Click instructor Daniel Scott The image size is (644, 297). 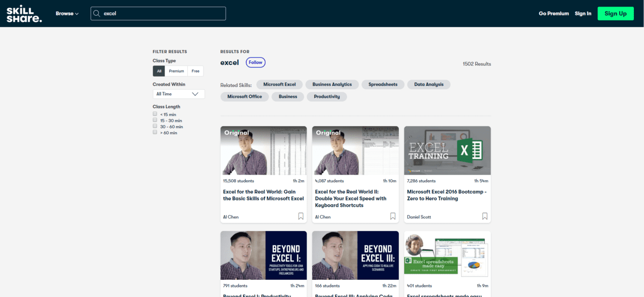419,217
